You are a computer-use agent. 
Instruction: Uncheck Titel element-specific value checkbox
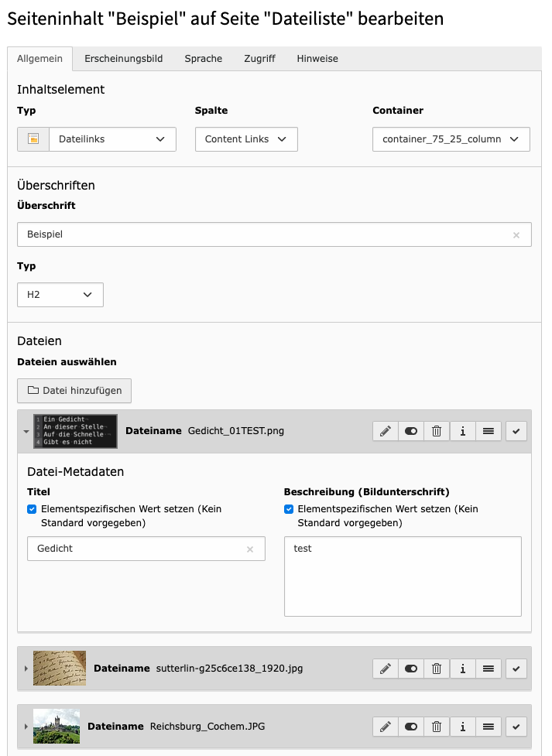[32, 509]
